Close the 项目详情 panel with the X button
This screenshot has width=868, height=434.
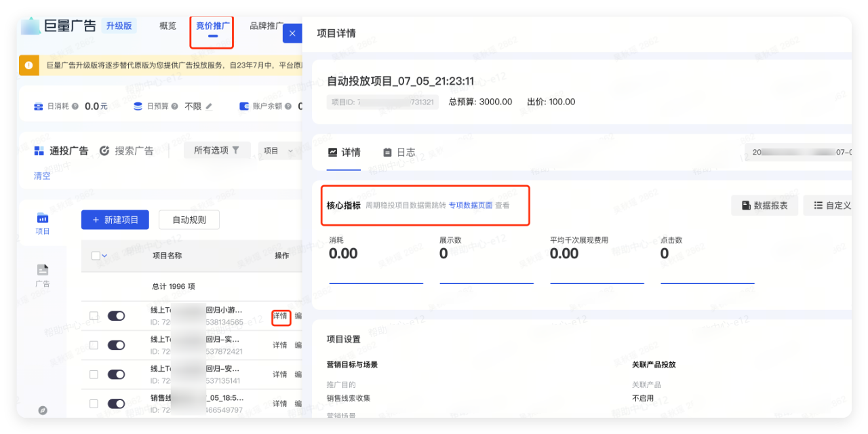292,33
